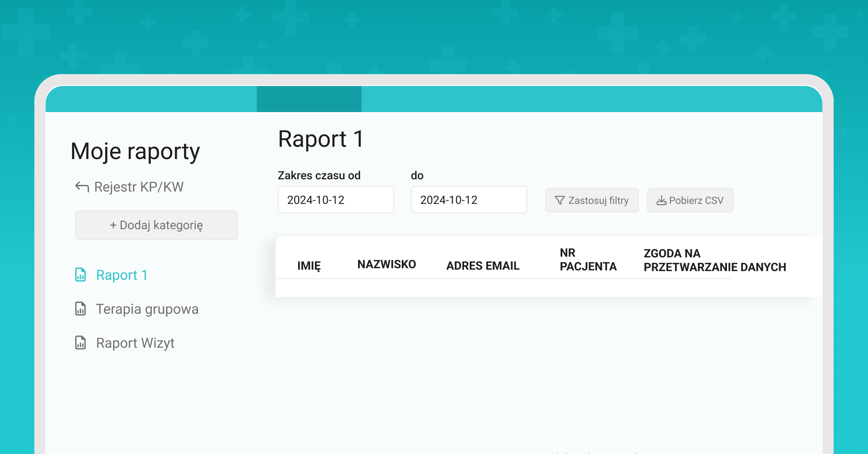Screen dimensions: 868x454
Task: Click the Zakres czasu od label
Action: 319,175
